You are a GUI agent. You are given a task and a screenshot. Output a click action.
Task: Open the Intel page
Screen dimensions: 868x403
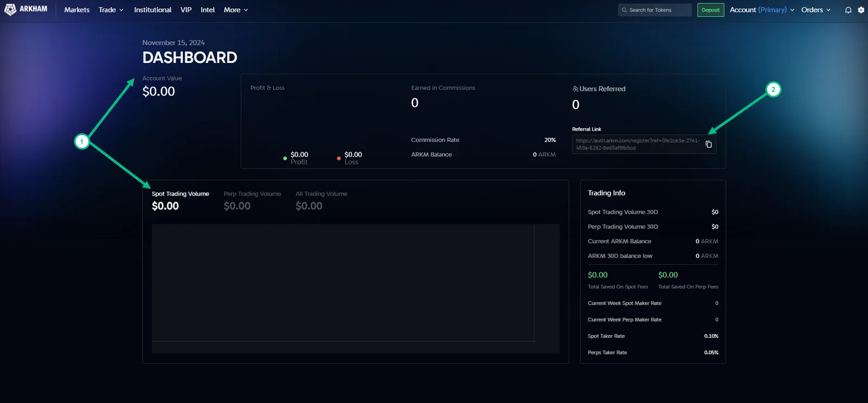tap(207, 10)
